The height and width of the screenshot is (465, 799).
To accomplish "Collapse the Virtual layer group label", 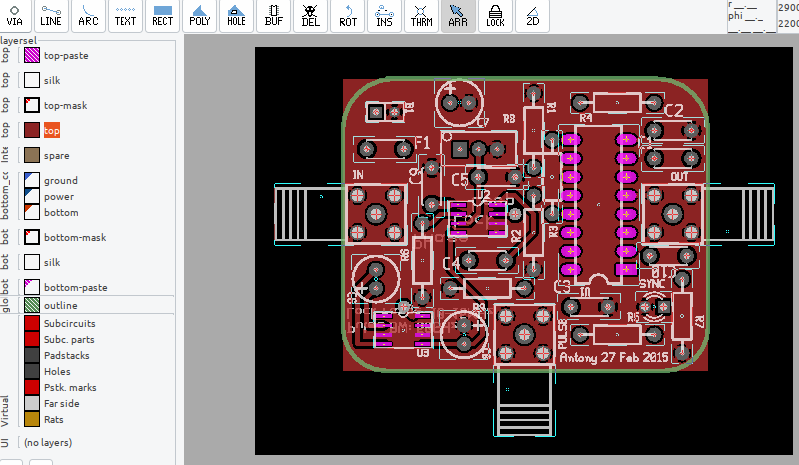I will point(5,411).
